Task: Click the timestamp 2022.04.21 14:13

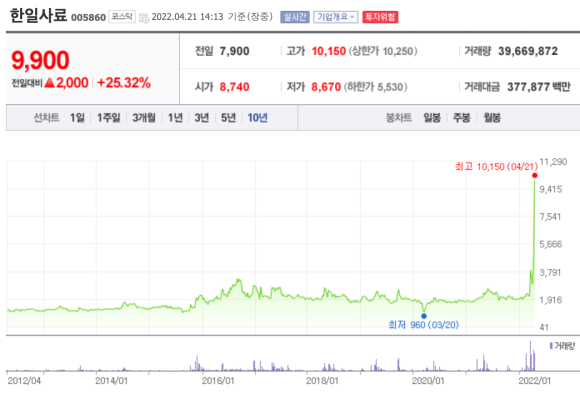Action: tap(188, 17)
